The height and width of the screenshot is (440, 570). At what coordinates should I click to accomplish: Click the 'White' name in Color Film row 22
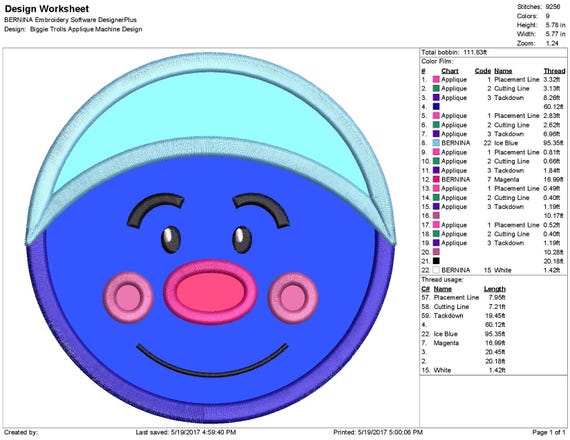point(503,270)
